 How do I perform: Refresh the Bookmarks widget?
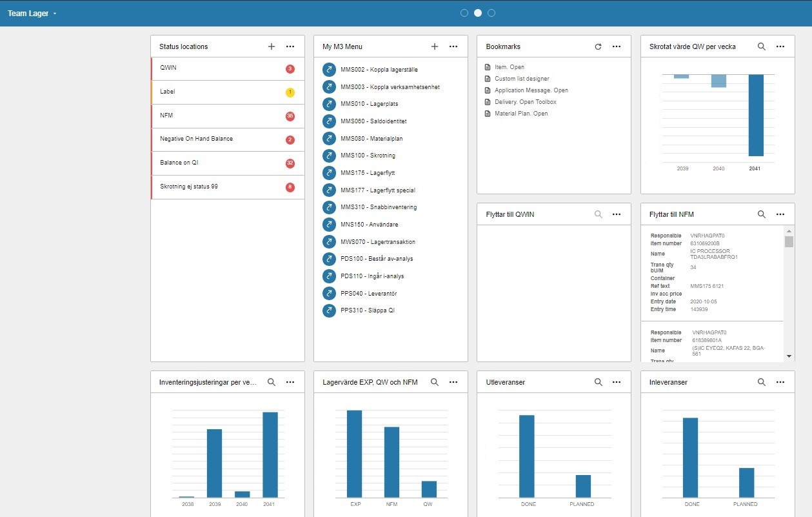(598, 46)
